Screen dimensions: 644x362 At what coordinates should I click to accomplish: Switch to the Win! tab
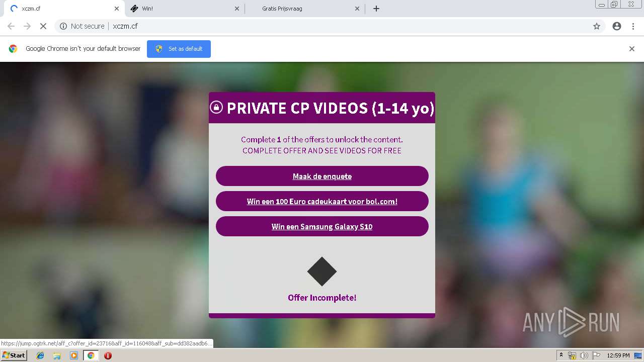184,9
